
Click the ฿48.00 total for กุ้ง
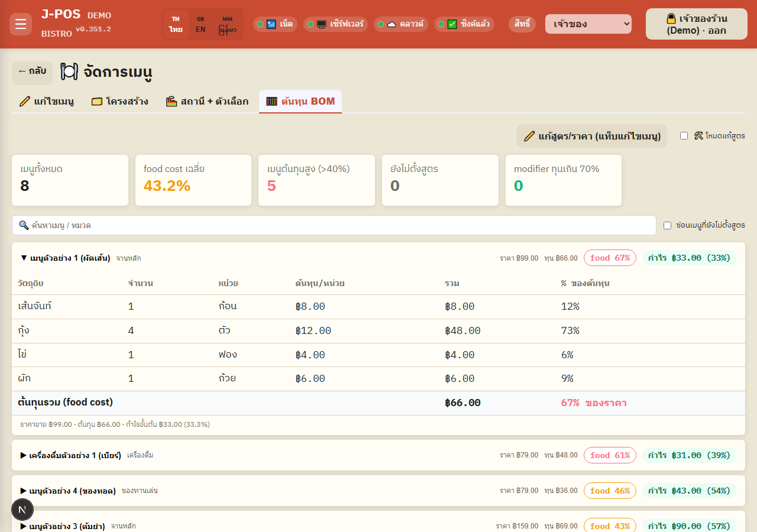pyautogui.click(x=462, y=330)
